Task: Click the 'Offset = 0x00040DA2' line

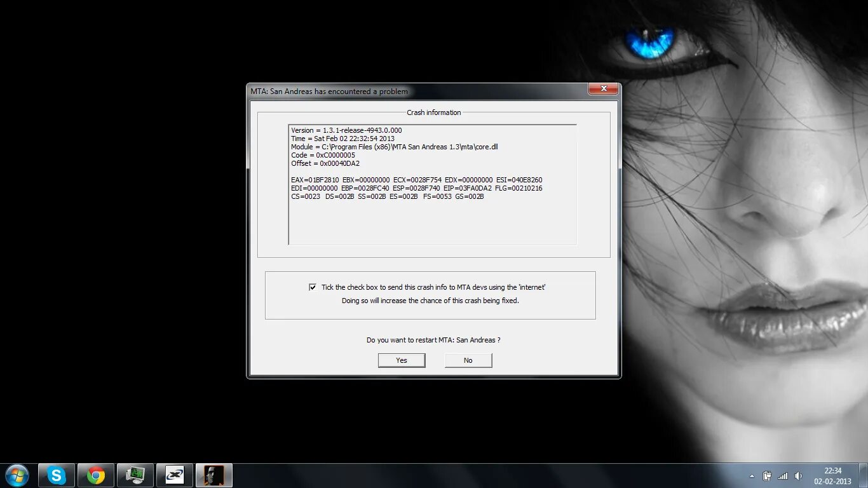Action: pyautogui.click(x=325, y=163)
